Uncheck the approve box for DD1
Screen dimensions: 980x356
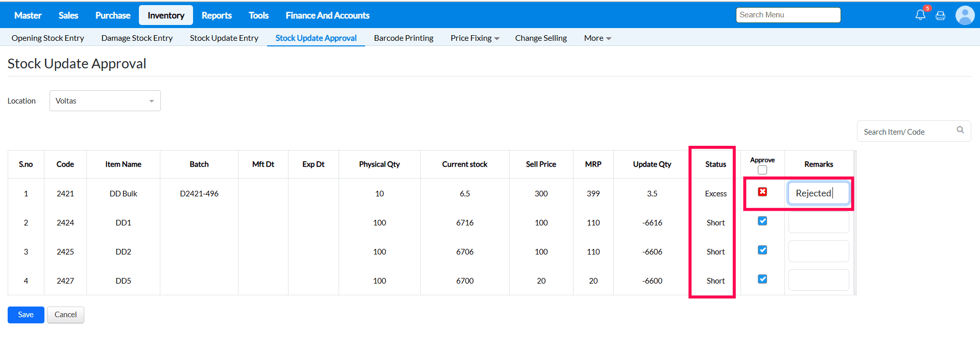[762, 221]
